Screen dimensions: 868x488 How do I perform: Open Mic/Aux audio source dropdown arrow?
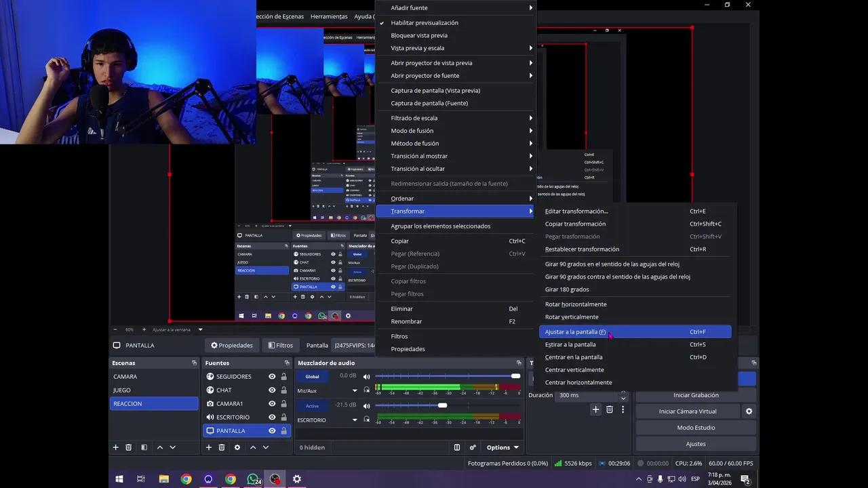coord(355,390)
